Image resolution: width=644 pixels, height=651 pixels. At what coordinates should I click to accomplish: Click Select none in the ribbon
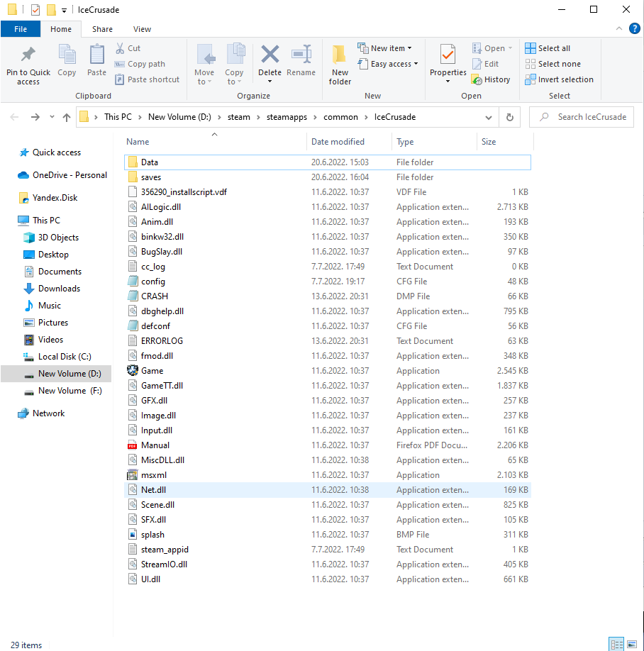coord(553,64)
